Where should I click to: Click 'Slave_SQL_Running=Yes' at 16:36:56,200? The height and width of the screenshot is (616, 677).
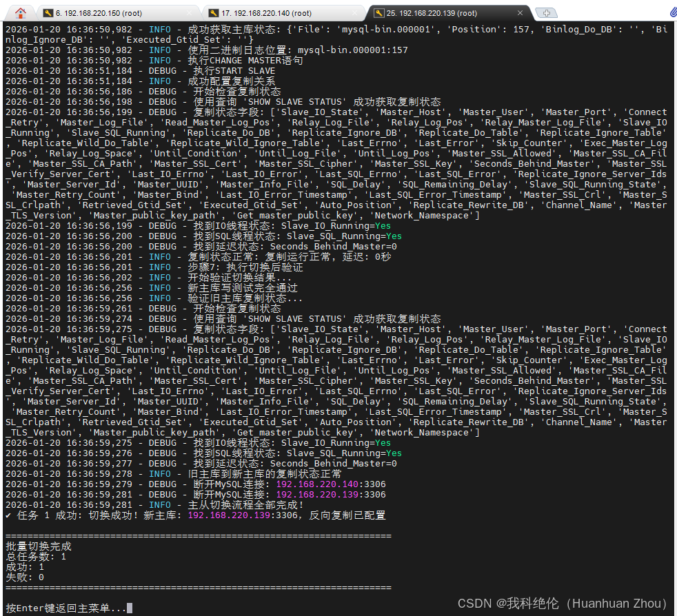[344, 236]
